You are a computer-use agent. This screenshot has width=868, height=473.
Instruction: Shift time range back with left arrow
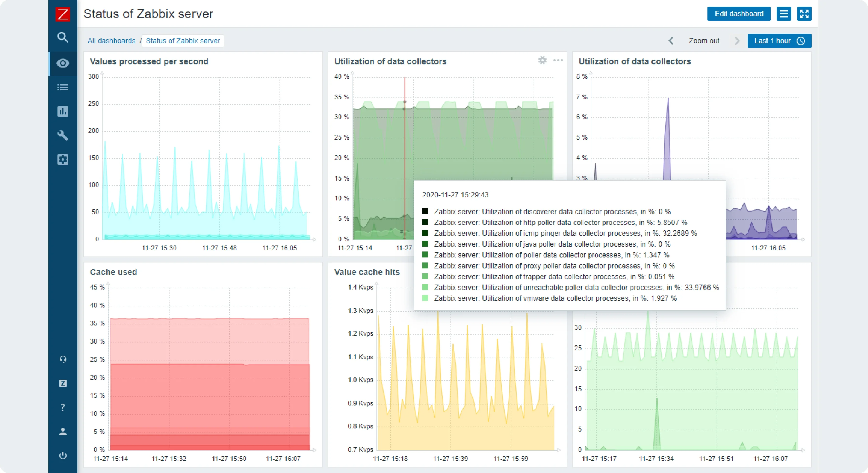click(x=671, y=41)
